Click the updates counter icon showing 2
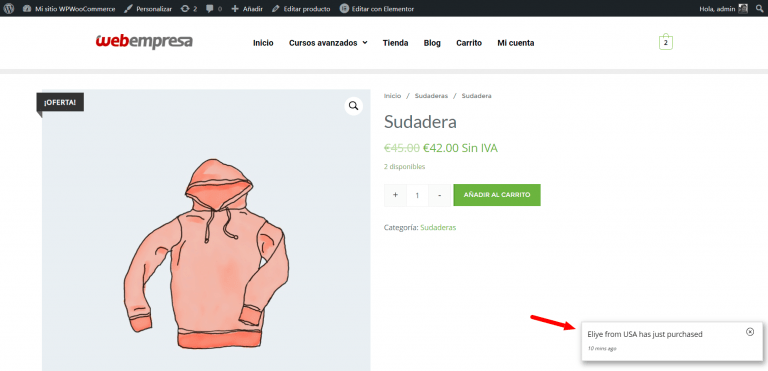This screenshot has width=768, height=371. (189, 9)
